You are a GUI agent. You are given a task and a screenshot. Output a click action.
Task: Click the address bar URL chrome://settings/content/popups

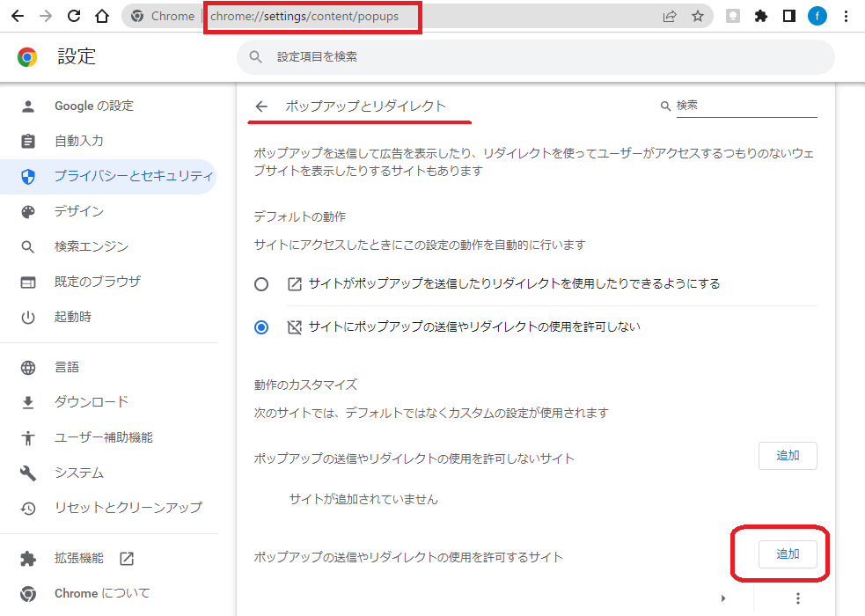coord(304,16)
